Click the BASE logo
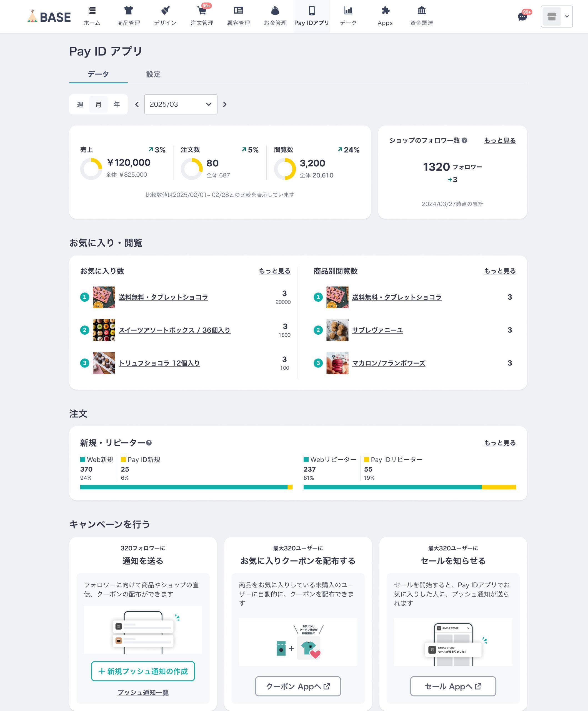Image resolution: width=588 pixels, height=711 pixels. (x=49, y=16)
